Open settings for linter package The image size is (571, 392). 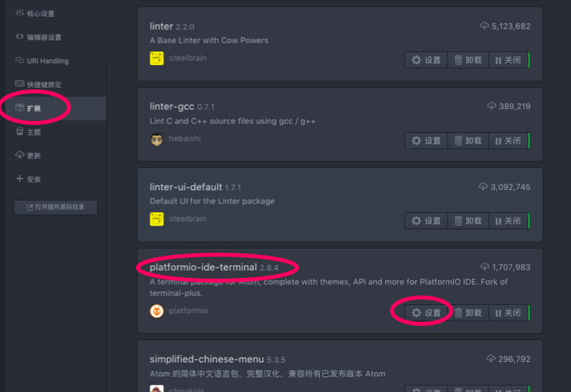[x=426, y=60]
